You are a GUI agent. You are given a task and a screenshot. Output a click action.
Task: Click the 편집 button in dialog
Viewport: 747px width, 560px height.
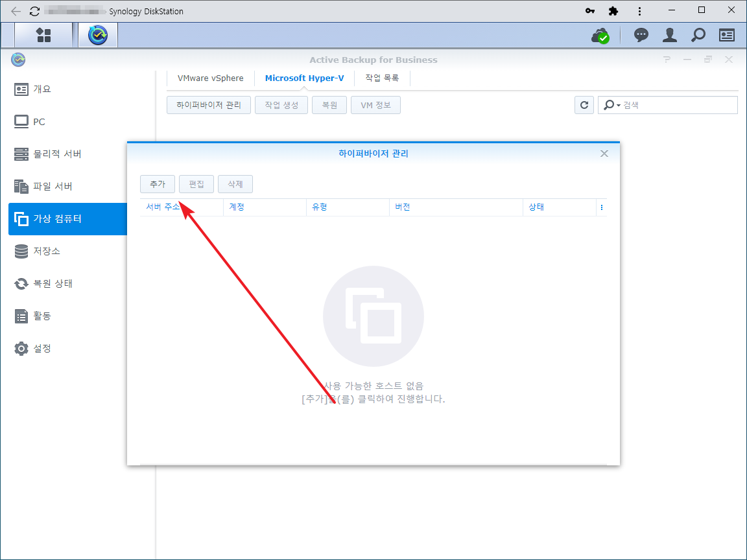pos(196,184)
